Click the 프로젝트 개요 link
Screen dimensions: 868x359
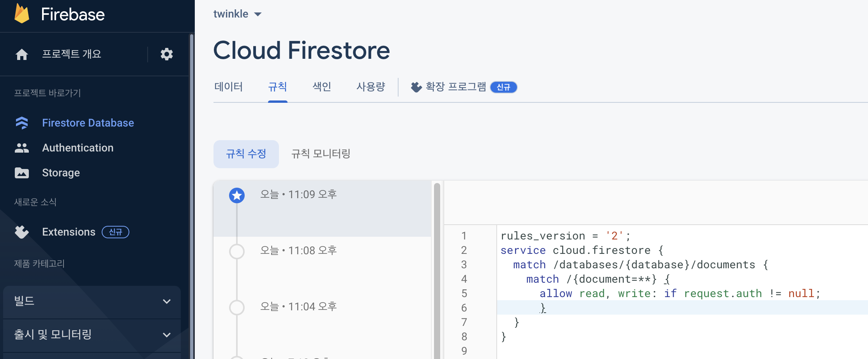coord(72,54)
